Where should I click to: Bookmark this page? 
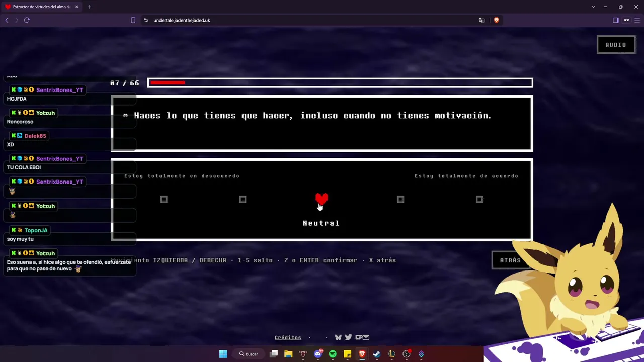click(x=133, y=20)
